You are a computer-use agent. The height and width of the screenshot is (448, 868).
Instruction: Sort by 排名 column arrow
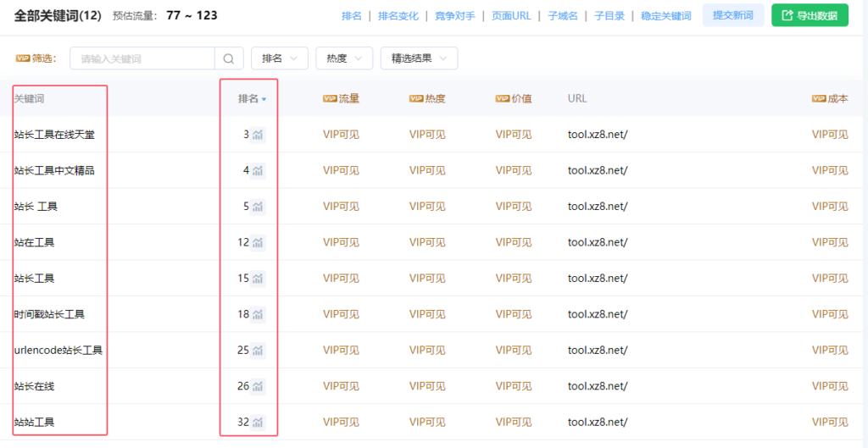[264, 100]
